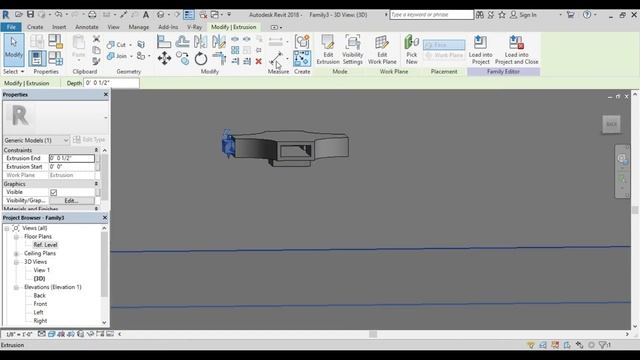Screen dimensions: 640x360
Task: Switch to the Annotate ribbon tab
Action: tap(87, 27)
